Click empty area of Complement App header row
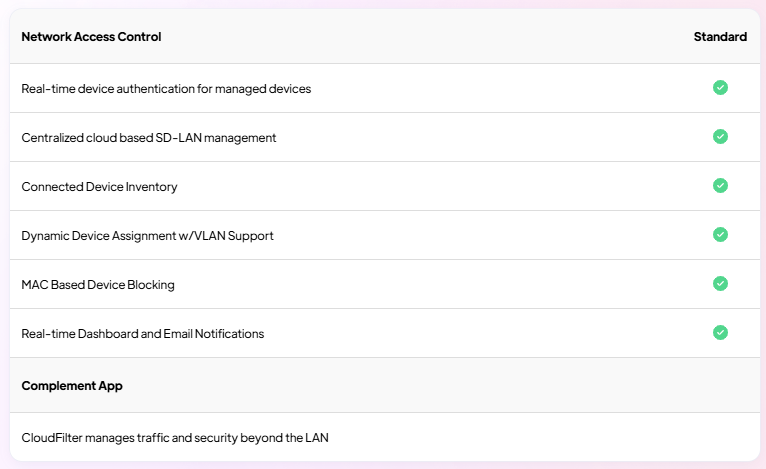Image resolution: width=766 pixels, height=469 pixels. [x=415, y=385]
